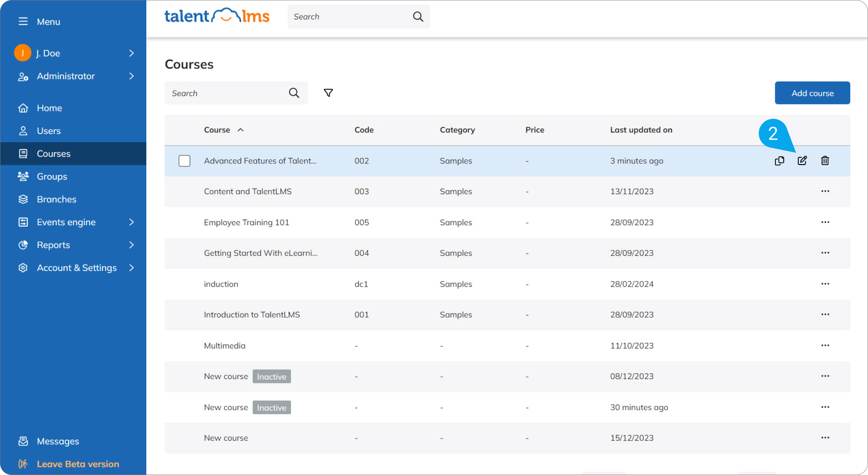Expand the Reports submenu
This screenshot has height=475, width=868.
pyautogui.click(x=131, y=245)
